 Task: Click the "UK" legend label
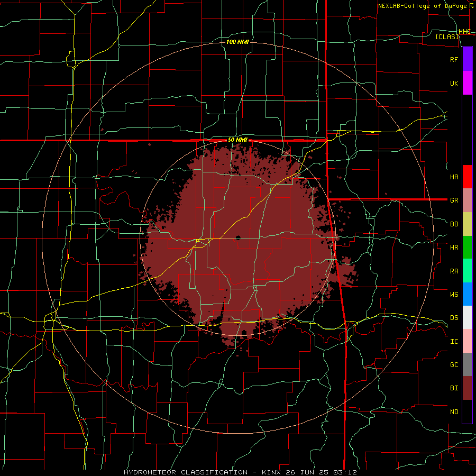click(x=454, y=83)
